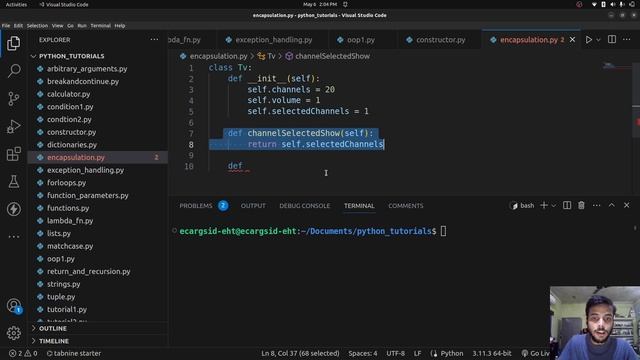The height and width of the screenshot is (360, 640).
Task: Open the Run and Debug view
Action: coord(13,127)
